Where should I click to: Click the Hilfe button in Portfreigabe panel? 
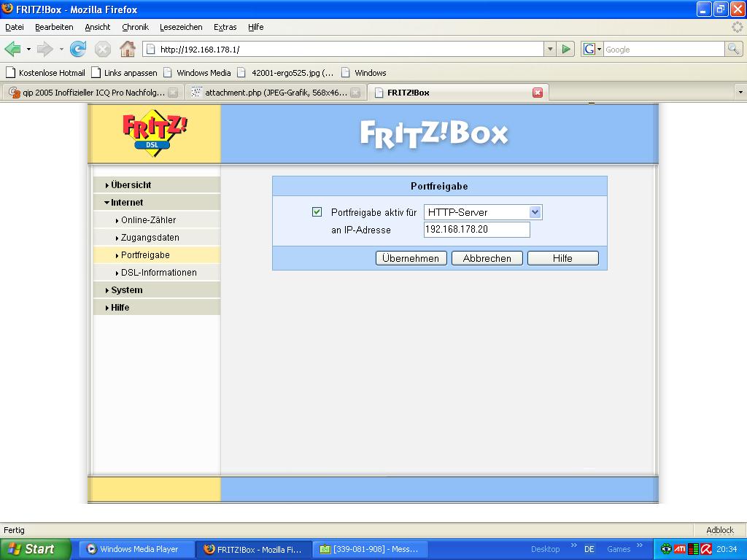pyautogui.click(x=562, y=258)
